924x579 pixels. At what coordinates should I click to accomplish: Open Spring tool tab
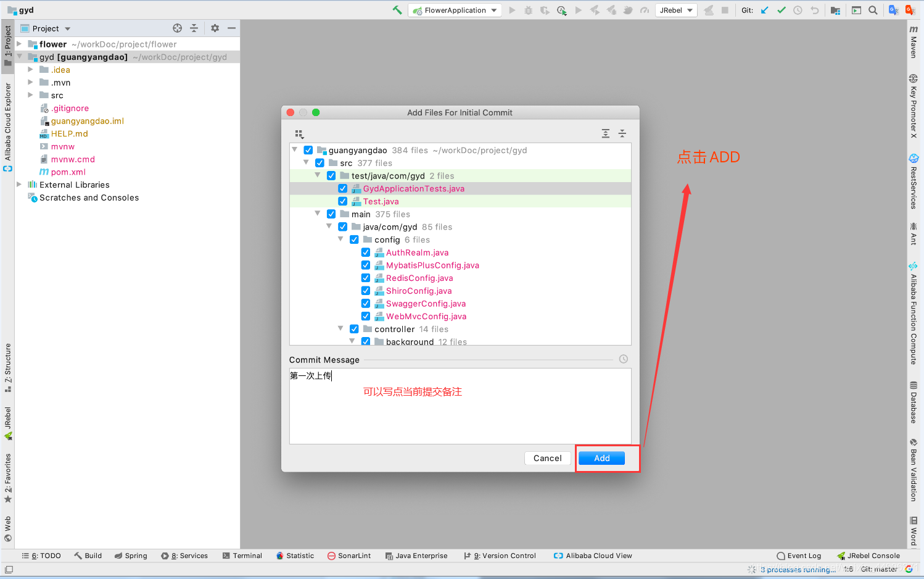[131, 556]
